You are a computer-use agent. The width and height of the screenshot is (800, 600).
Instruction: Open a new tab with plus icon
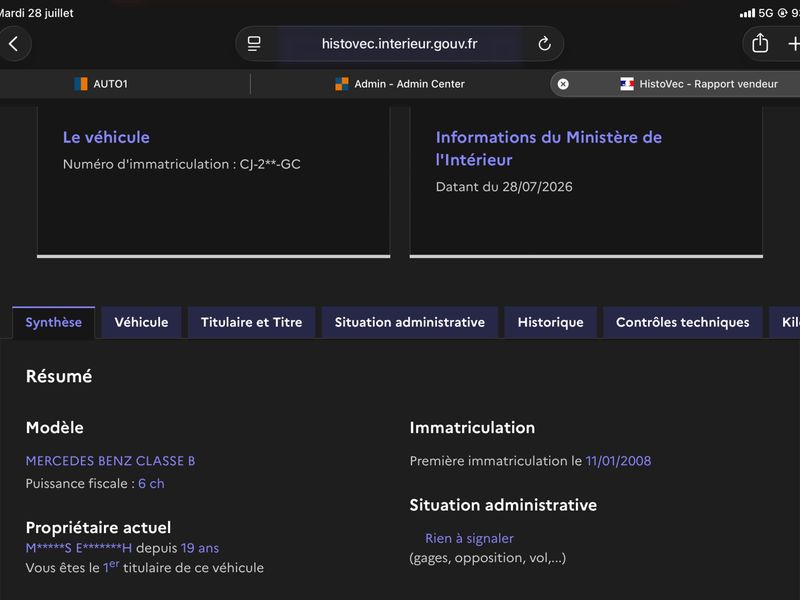pyautogui.click(x=793, y=44)
